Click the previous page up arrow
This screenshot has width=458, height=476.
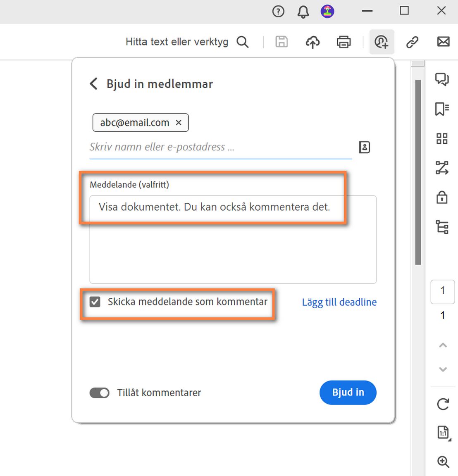(443, 345)
